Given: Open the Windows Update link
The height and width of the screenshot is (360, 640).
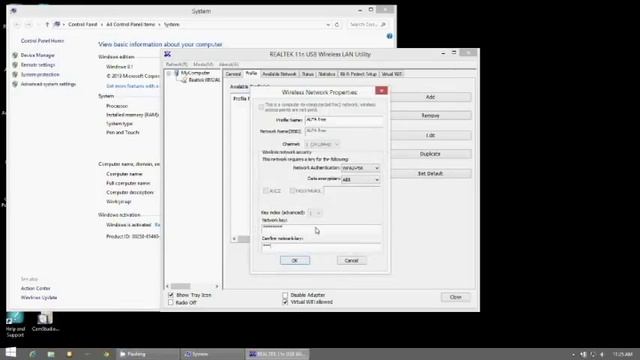Looking at the screenshot, I should (39, 298).
